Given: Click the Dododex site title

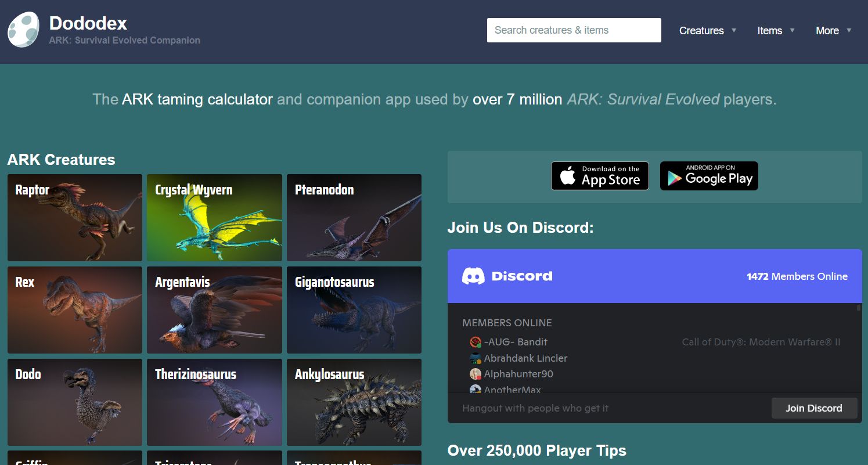Looking at the screenshot, I should (88, 23).
